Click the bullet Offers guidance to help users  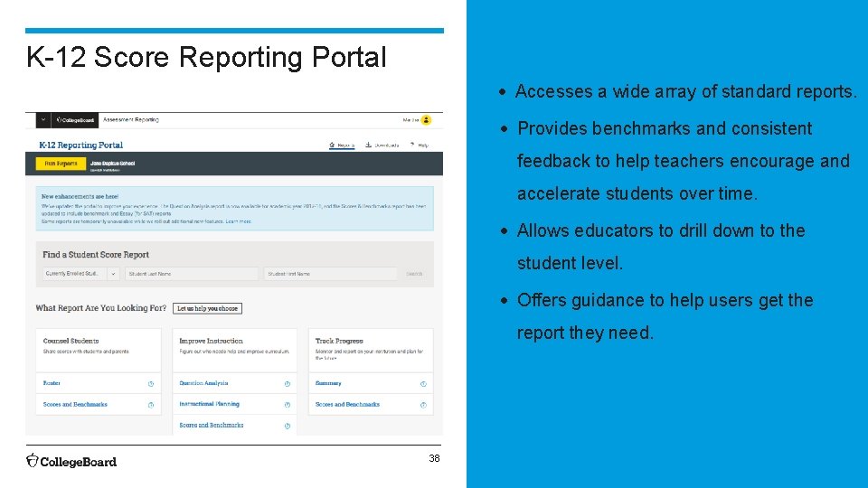click(665, 316)
